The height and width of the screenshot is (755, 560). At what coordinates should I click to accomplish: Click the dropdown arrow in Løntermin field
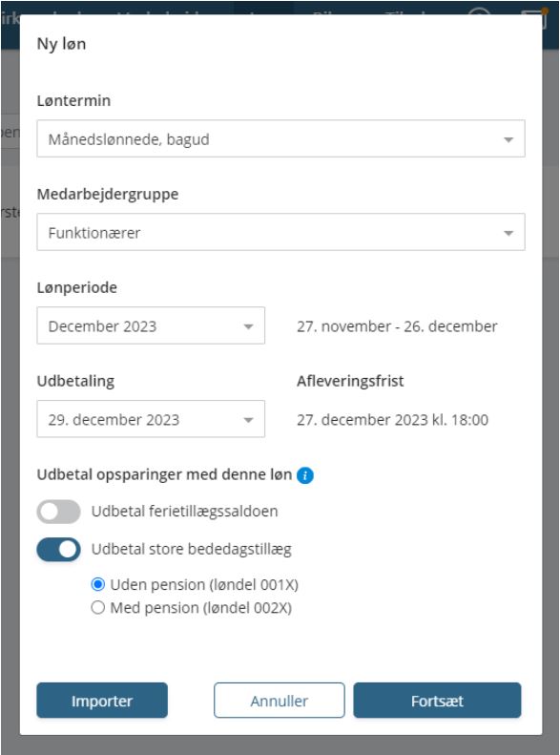508,139
